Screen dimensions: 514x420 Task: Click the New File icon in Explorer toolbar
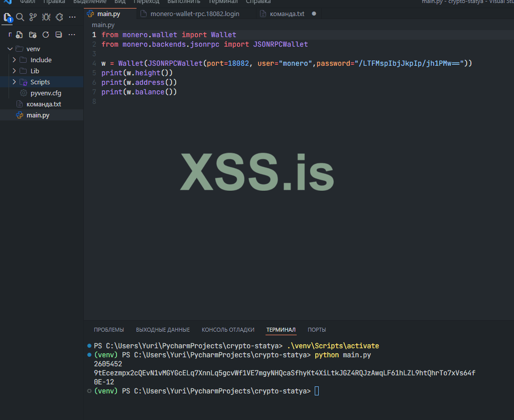pos(20,35)
